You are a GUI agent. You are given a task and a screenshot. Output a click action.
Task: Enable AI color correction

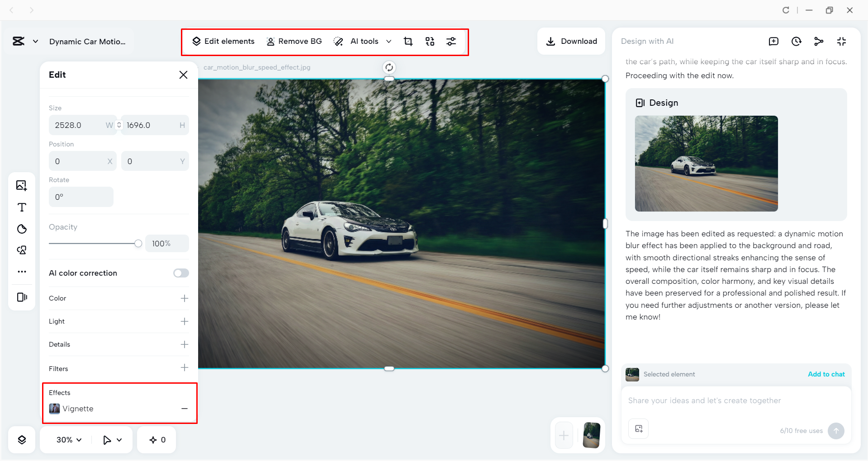(x=180, y=273)
